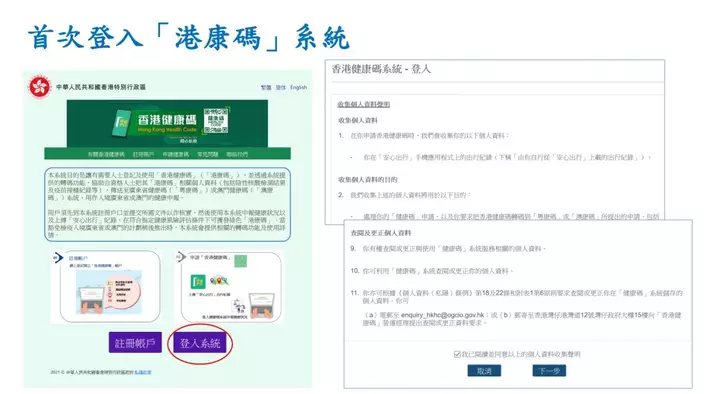Screen dimensions: 704x394
Task: Open the 有關香港健康碼 nav menu item
Action: point(106,154)
